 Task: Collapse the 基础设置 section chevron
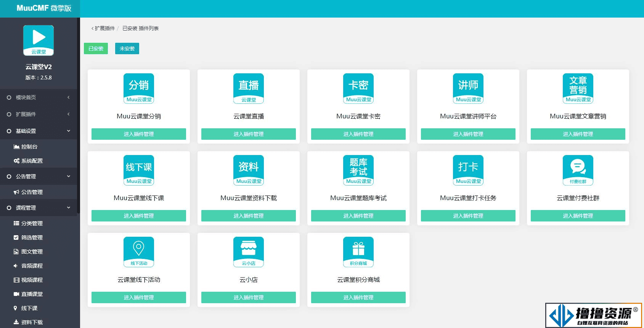pyautogui.click(x=69, y=131)
